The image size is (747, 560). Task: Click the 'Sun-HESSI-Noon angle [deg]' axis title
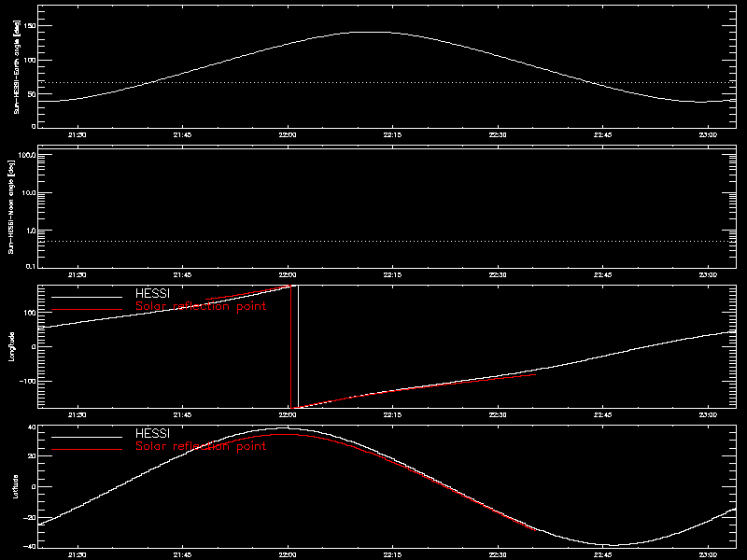click(x=11, y=206)
